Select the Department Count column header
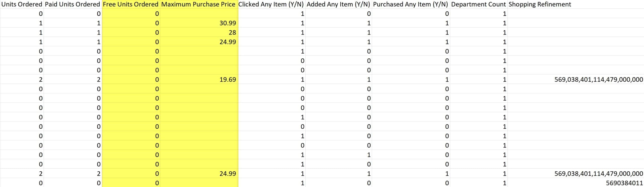644x187 pixels. click(x=478, y=4)
